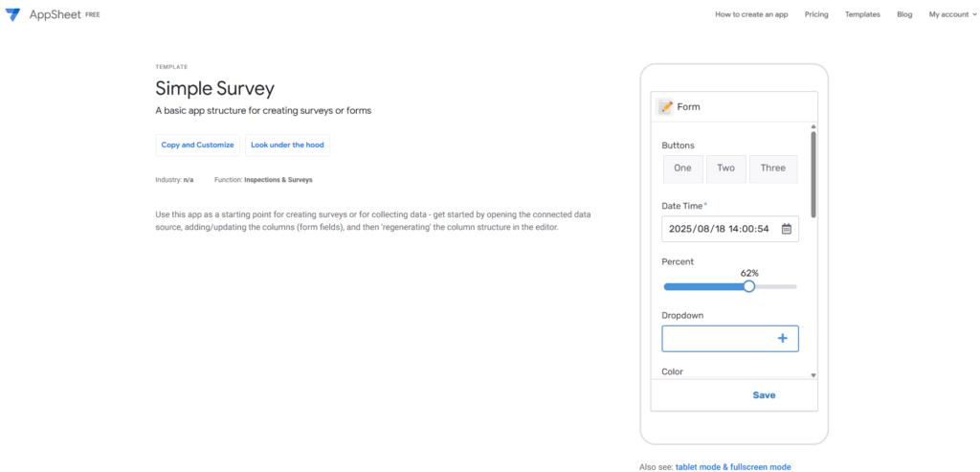The width and height of the screenshot is (980, 472).
Task: Click the scroll up arrow in form
Action: tap(813, 126)
